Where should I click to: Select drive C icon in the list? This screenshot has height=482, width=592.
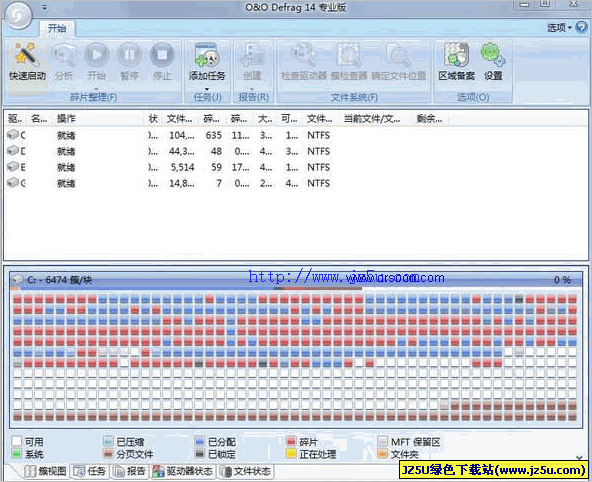(x=13, y=134)
